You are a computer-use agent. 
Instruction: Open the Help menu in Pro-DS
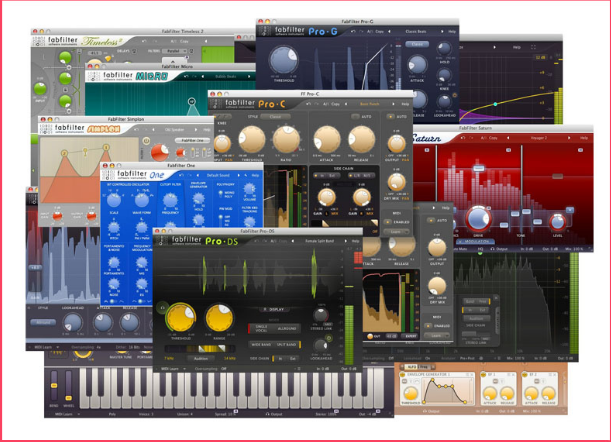pos(355,241)
